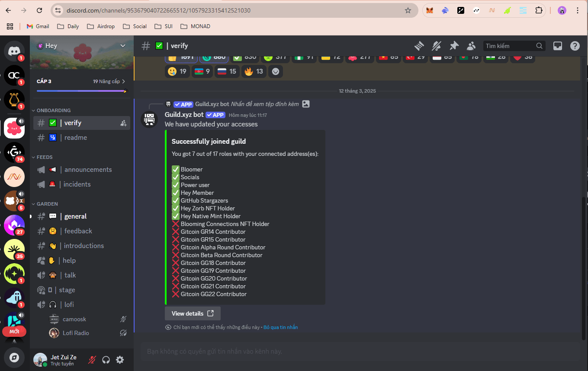Open pinned messages pin icon
This screenshot has width=588, height=371.
(x=454, y=46)
